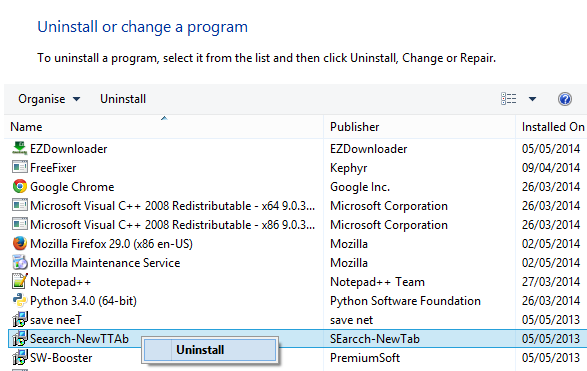This screenshot has height=371, width=587.
Task: Click the Mozilla Firefox icon
Action: [19, 243]
